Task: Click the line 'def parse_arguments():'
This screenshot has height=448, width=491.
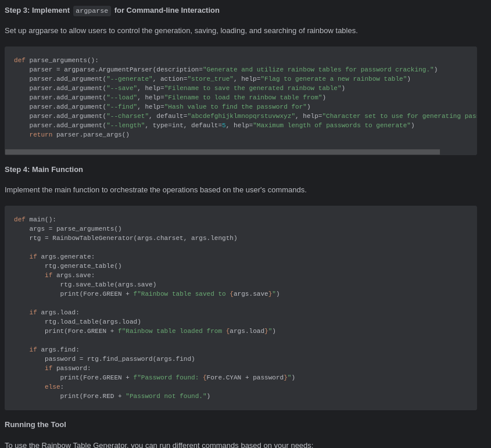Action: point(56,60)
